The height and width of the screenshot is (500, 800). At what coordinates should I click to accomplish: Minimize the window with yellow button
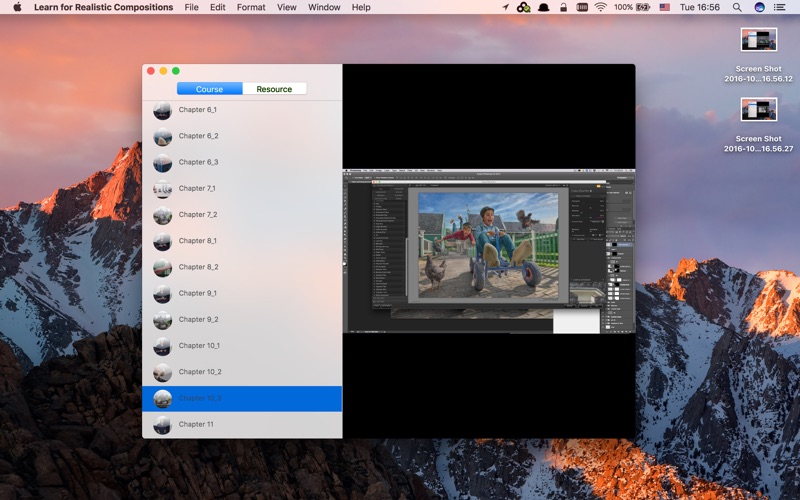pos(163,71)
